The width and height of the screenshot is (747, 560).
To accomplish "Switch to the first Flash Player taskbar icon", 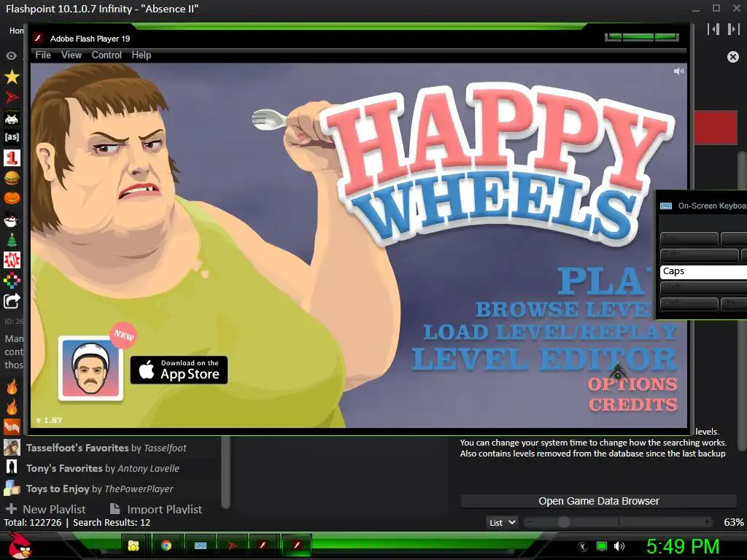I will (263, 545).
